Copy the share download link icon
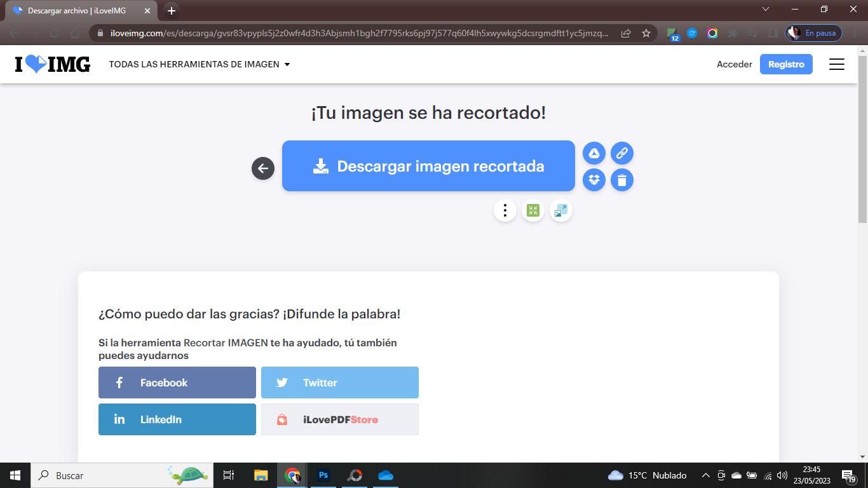The height and width of the screenshot is (488, 868). 622,153
